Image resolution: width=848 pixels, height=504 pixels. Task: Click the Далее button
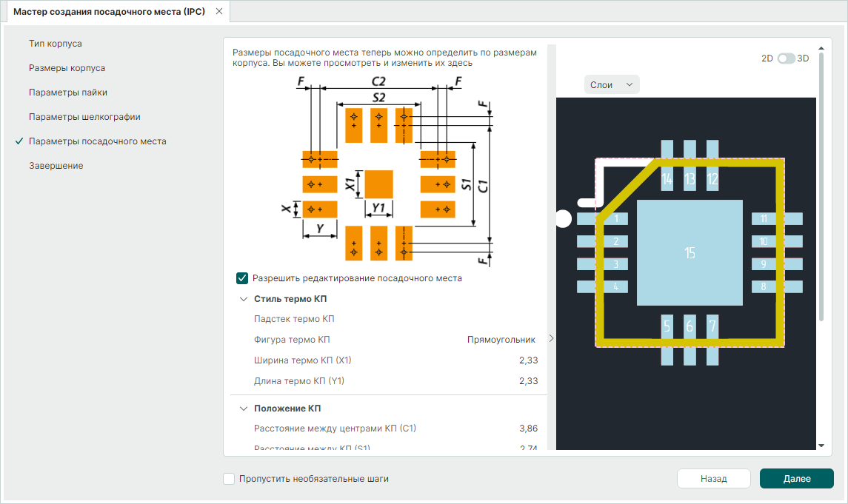click(x=796, y=479)
